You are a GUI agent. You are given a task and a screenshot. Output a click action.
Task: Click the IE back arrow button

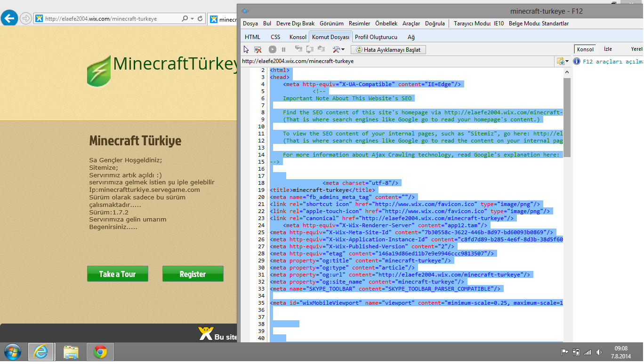tap(9, 18)
